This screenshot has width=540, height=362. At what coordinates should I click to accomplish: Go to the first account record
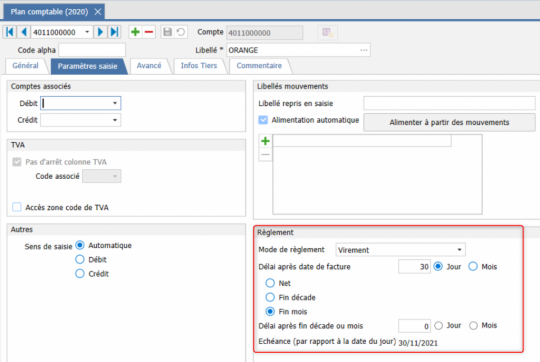[x=10, y=32]
